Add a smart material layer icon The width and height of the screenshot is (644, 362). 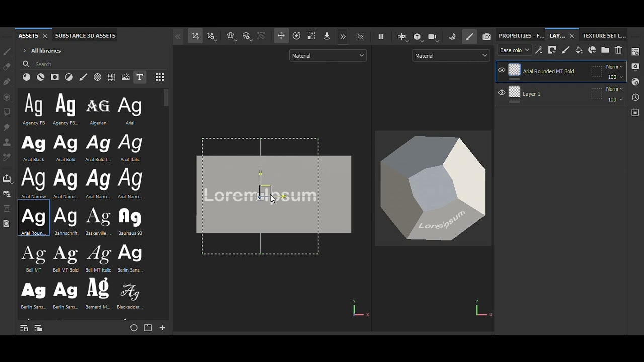click(x=592, y=50)
